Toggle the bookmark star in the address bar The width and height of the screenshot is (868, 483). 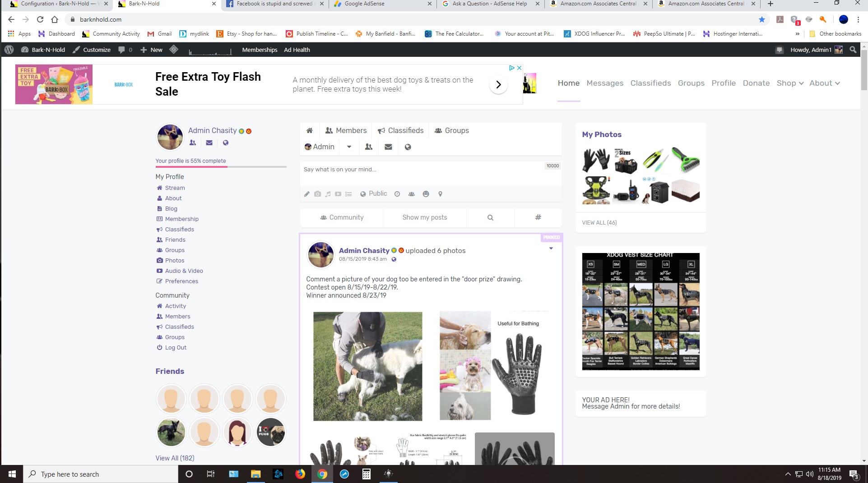pyautogui.click(x=762, y=19)
